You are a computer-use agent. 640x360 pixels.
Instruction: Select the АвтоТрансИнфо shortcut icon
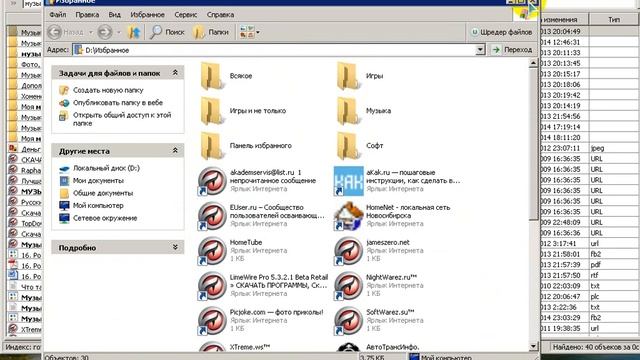(348, 347)
